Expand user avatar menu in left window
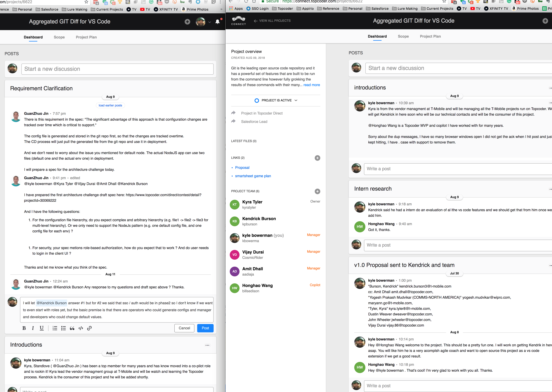This screenshot has width=552, height=392. click(209, 22)
